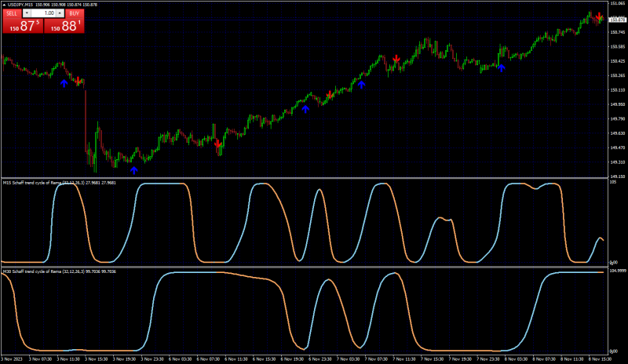The height and width of the screenshot is (364, 628).
Task: Click the last red arrow at top right
Action: coord(599,16)
